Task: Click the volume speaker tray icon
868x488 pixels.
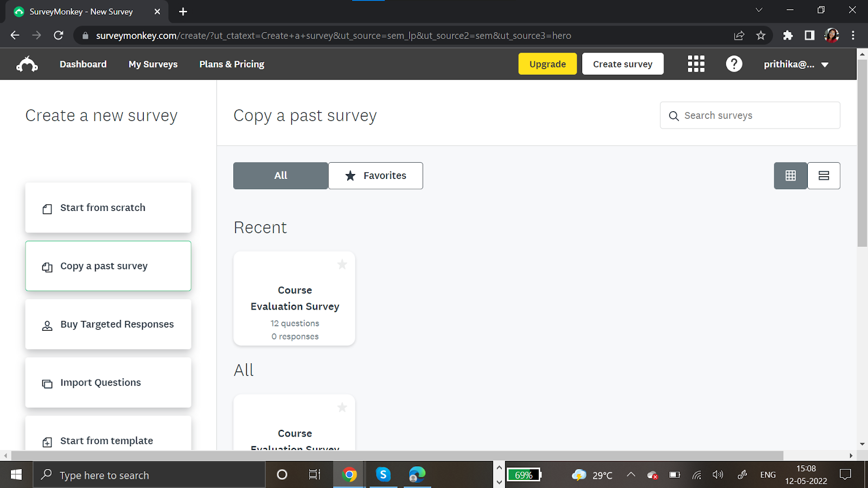Action: (x=718, y=475)
